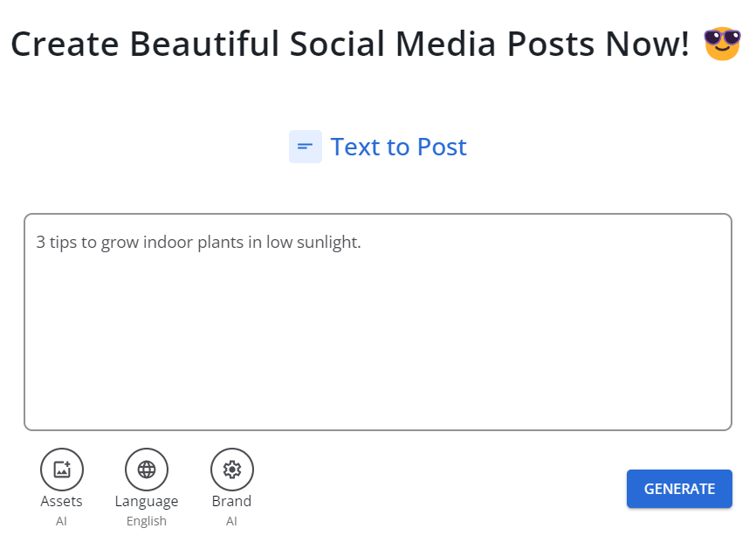
Task: Click the Create Beautiful Social Media Posts heading
Action: pos(350,44)
